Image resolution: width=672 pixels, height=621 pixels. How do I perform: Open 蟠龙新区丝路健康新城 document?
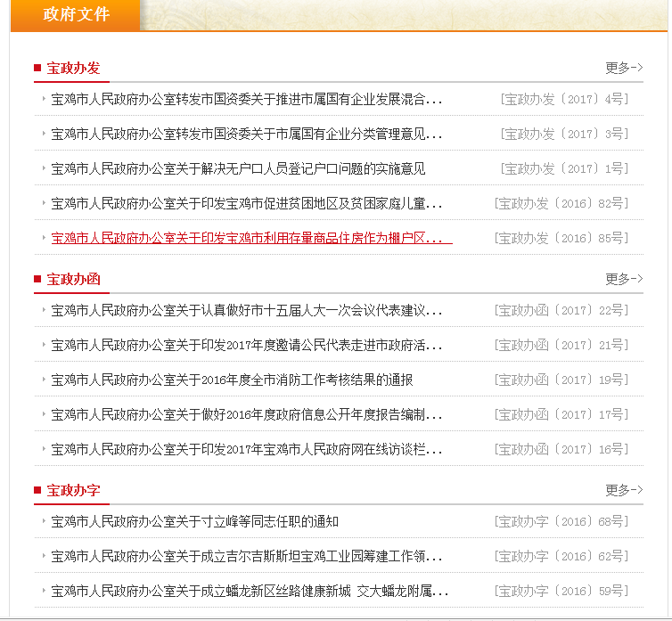250,591
